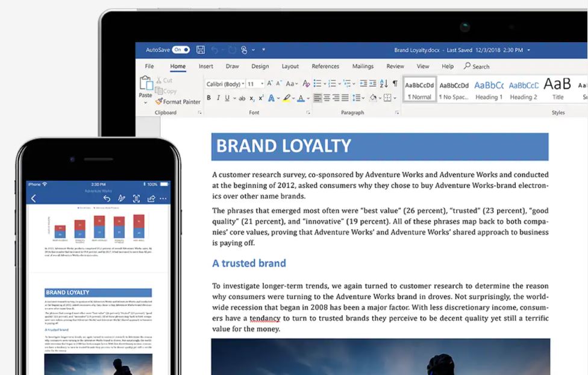Open Customize Quick Access Toolbar dropdown
This screenshot has height=375, width=588.
click(x=264, y=49)
